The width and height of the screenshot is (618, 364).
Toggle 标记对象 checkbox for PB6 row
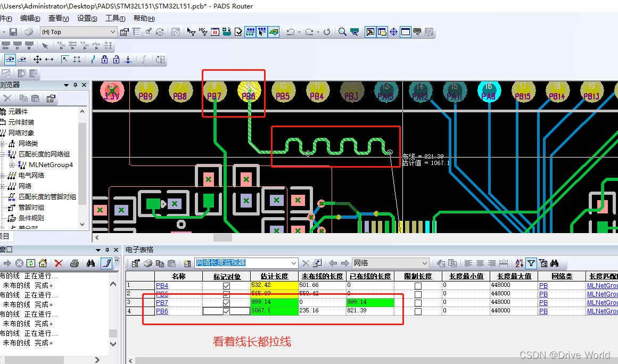[227, 311]
